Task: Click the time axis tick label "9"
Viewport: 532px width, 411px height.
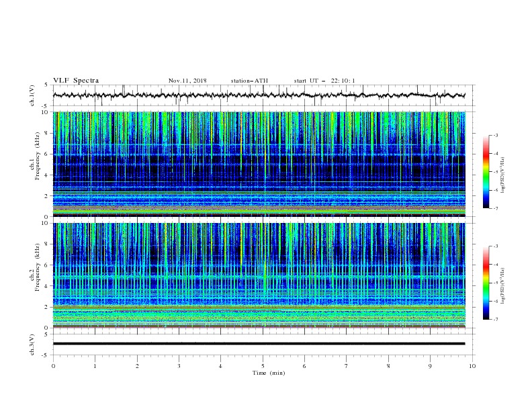Action: [430, 366]
